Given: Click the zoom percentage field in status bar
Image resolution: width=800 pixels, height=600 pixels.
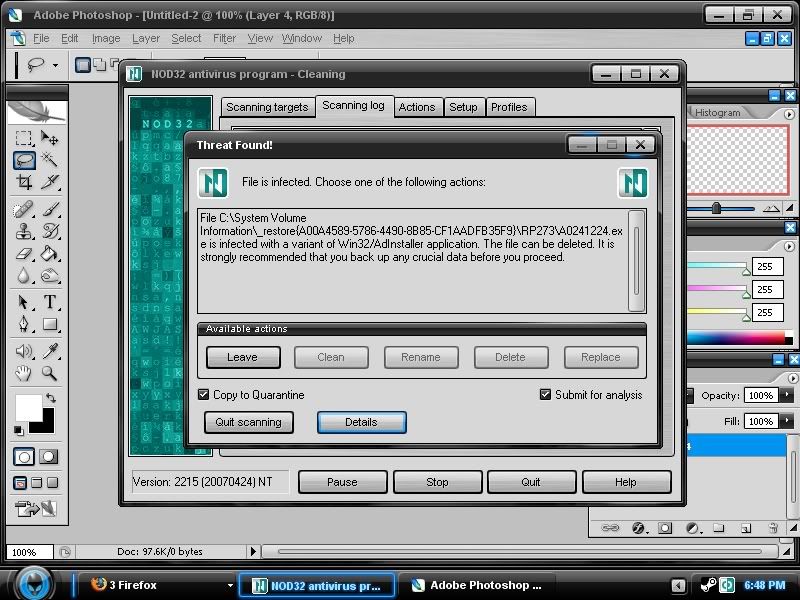Looking at the screenshot, I should (x=29, y=552).
